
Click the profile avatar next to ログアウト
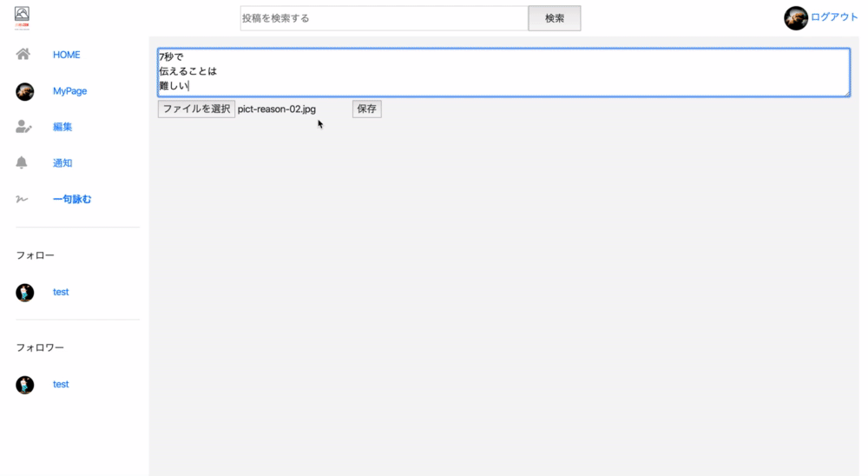pos(795,17)
